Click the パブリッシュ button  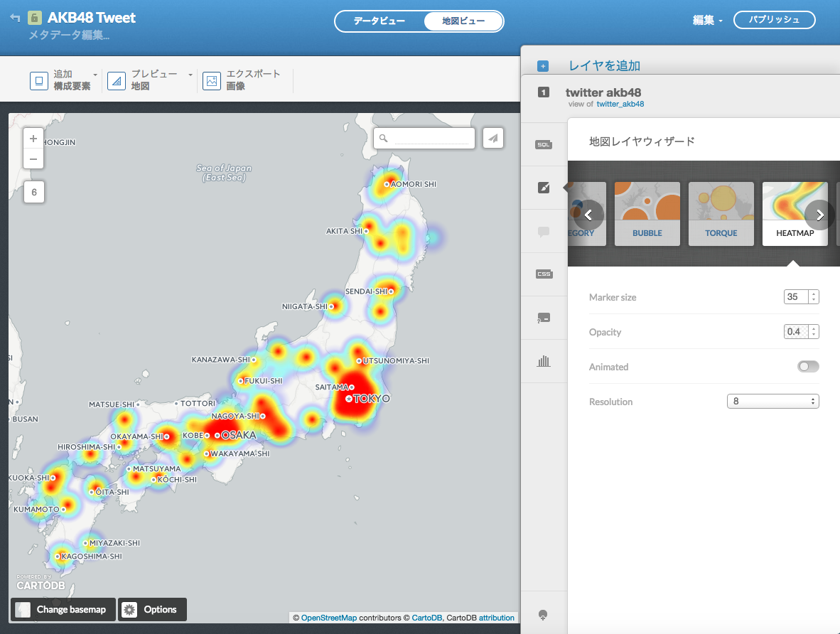pos(774,20)
